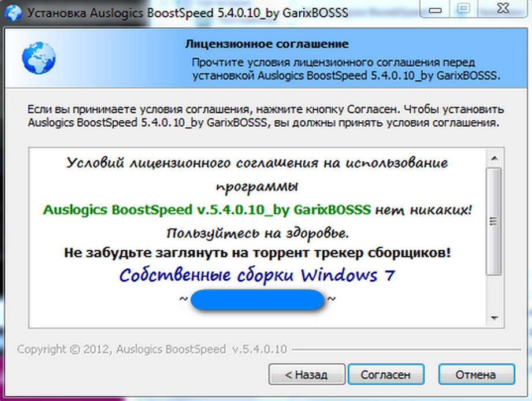Cancel the installation with Отмена
The width and height of the screenshot is (532, 401).
click(x=476, y=374)
